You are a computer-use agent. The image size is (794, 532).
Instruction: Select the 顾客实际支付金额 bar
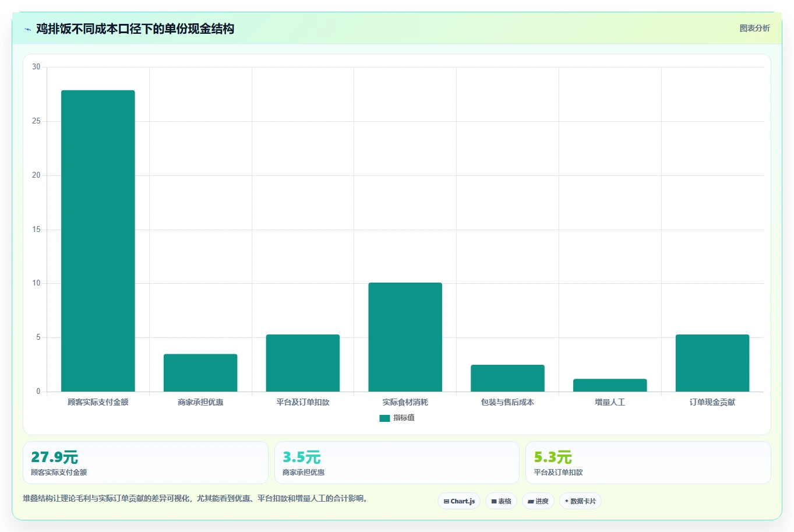(x=98, y=241)
